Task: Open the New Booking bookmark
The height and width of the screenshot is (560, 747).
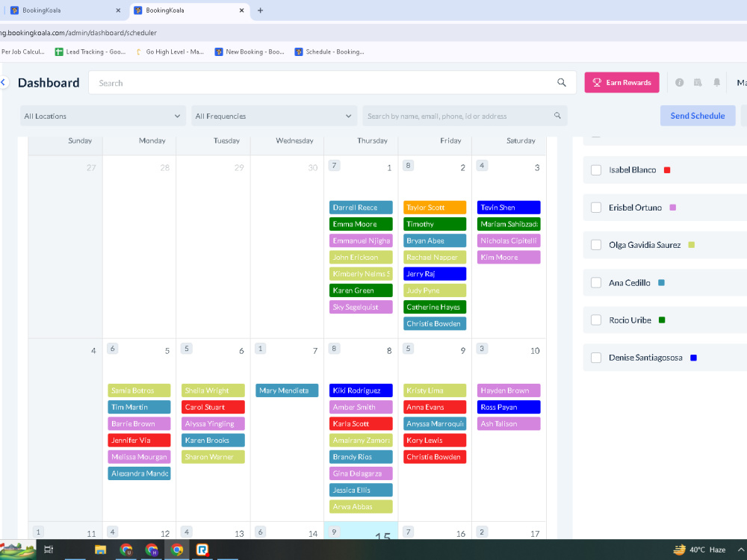Action: tap(249, 52)
